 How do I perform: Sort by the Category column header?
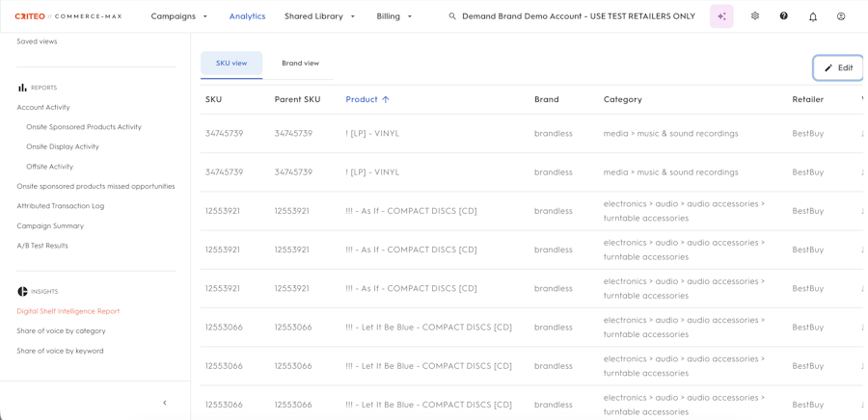click(x=623, y=99)
